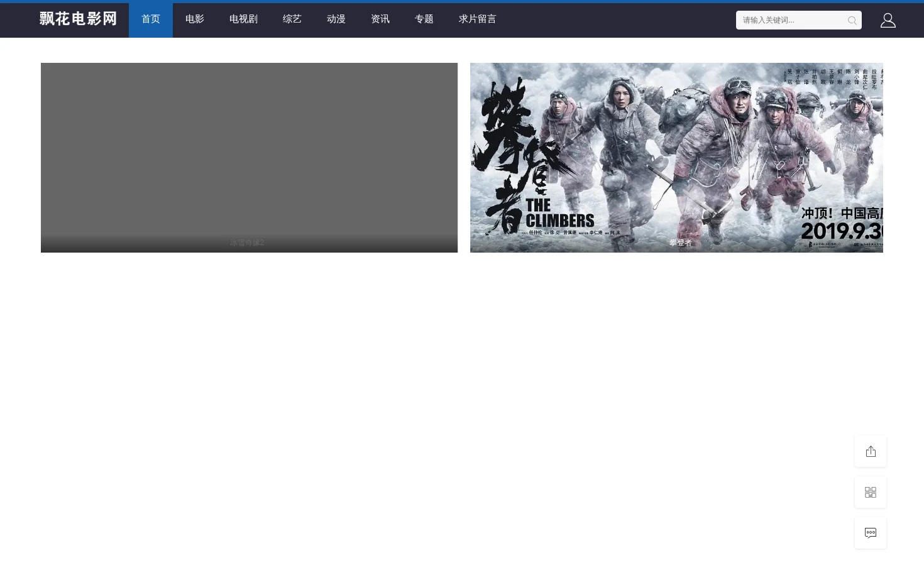Open the message chat bubble icon

click(871, 533)
